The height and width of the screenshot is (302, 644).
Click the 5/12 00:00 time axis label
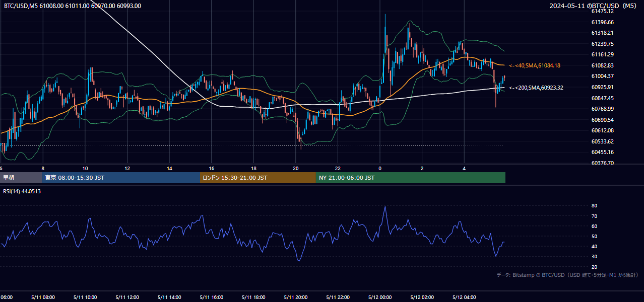(x=380, y=297)
